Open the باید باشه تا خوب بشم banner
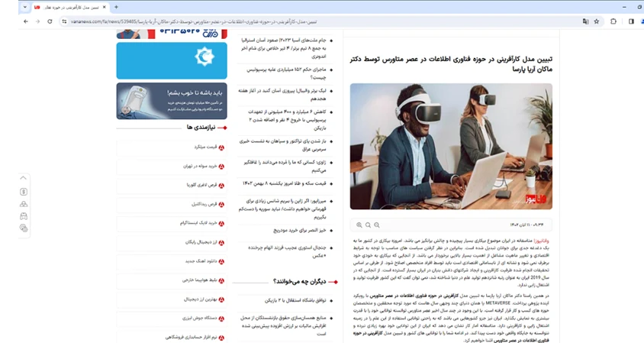This screenshot has width=644, height=343. [172, 101]
